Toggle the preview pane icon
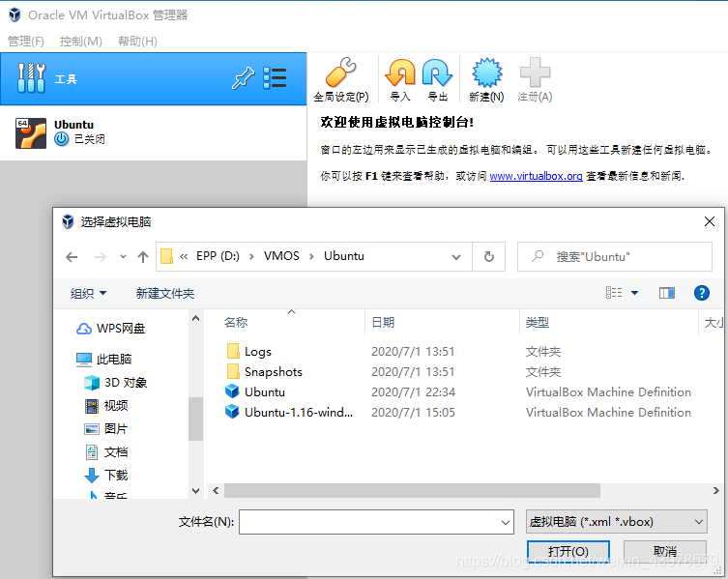This screenshot has width=728, height=579. pos(667,293)
